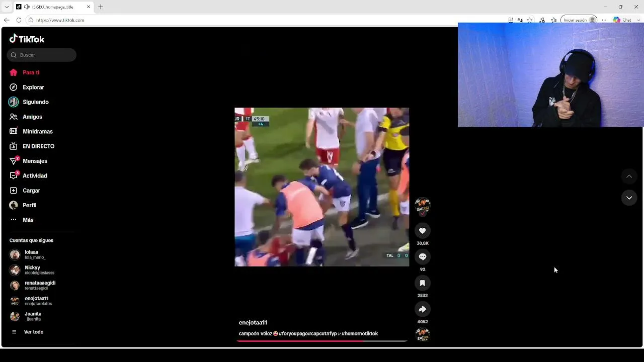This screenshot has width=644, height=362.
Task: Click the #humornotiktok hashtag
Action: coord(360,333)
